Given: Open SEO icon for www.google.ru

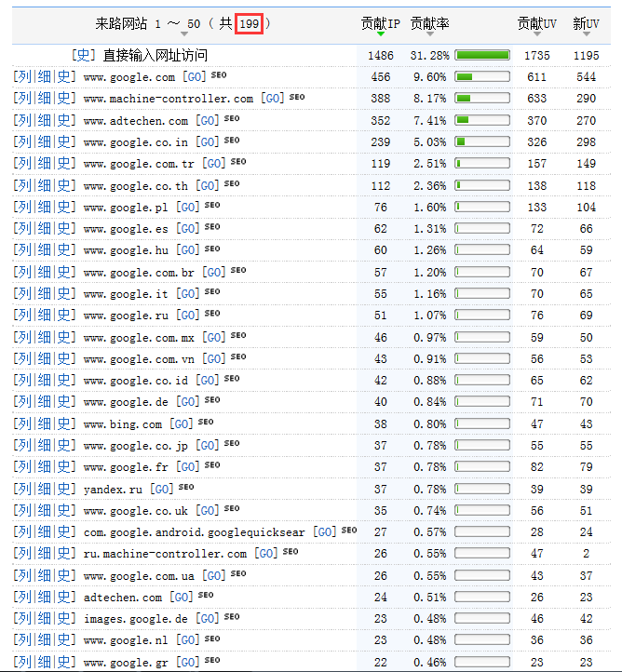Looking at the screenshot, I should point(212,314).
